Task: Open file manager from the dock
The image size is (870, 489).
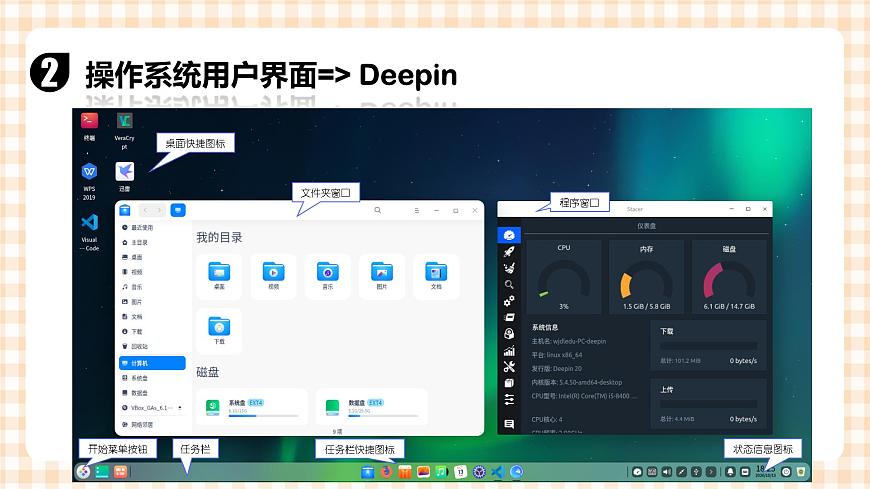Action: coord(367,472)
